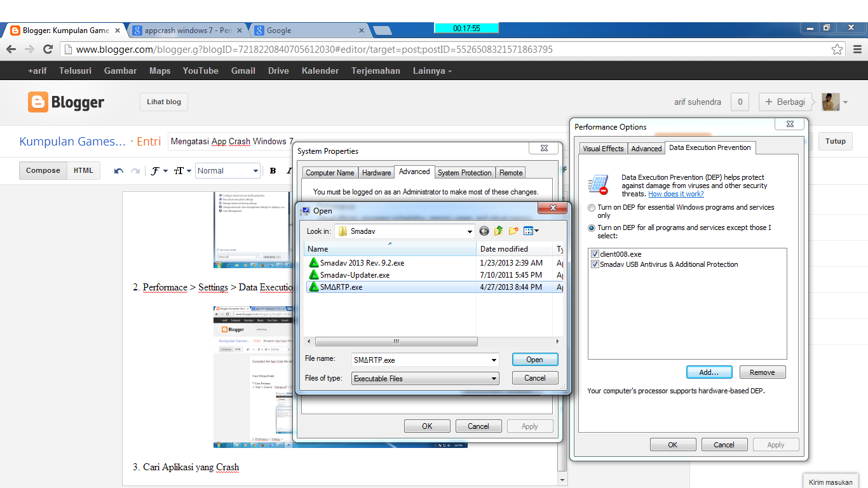
Task: Select the Smadav-Updater.exe file icon
Action: (x=313, y=275)
